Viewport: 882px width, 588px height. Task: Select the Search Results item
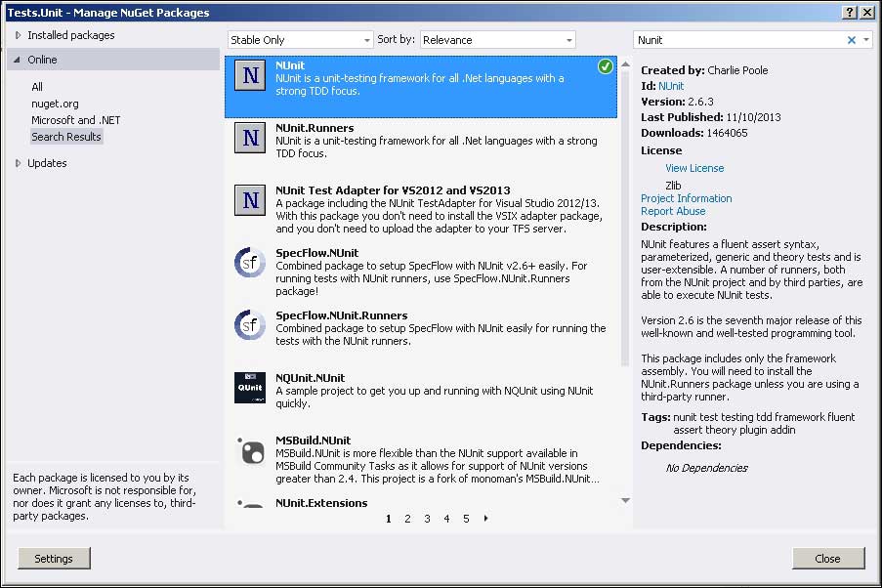click(x=66, y=136)
